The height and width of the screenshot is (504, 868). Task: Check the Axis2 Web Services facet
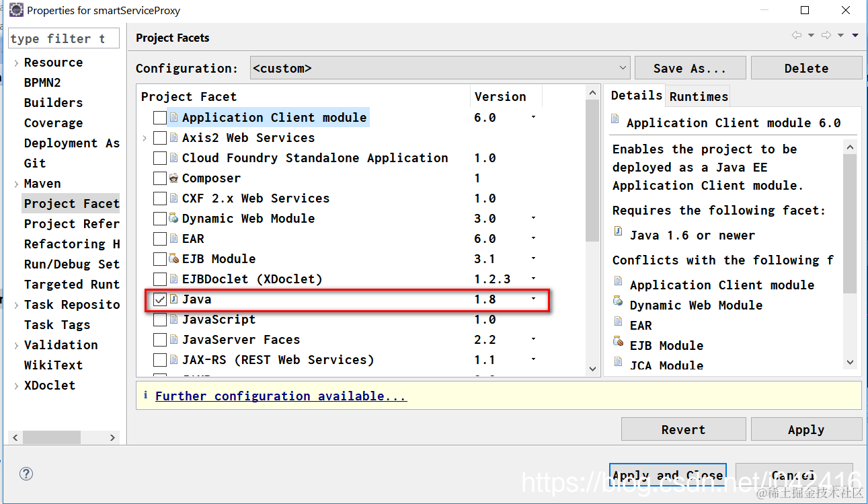159,138
